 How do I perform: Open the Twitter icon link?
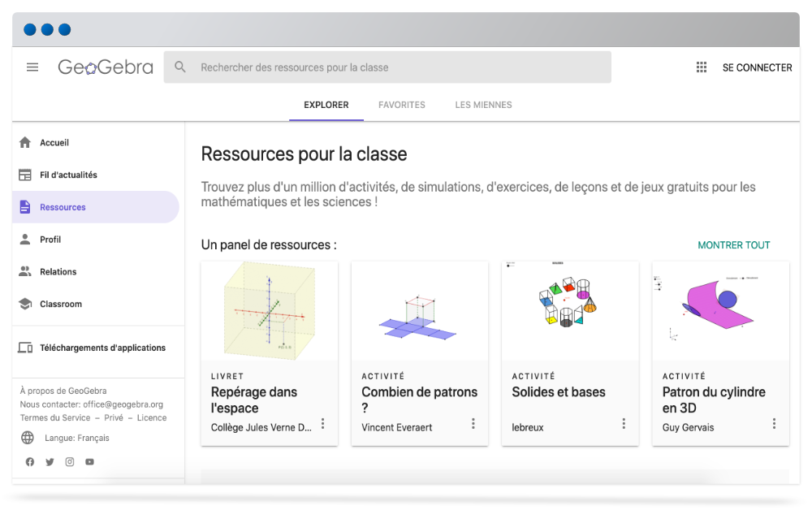50,462
